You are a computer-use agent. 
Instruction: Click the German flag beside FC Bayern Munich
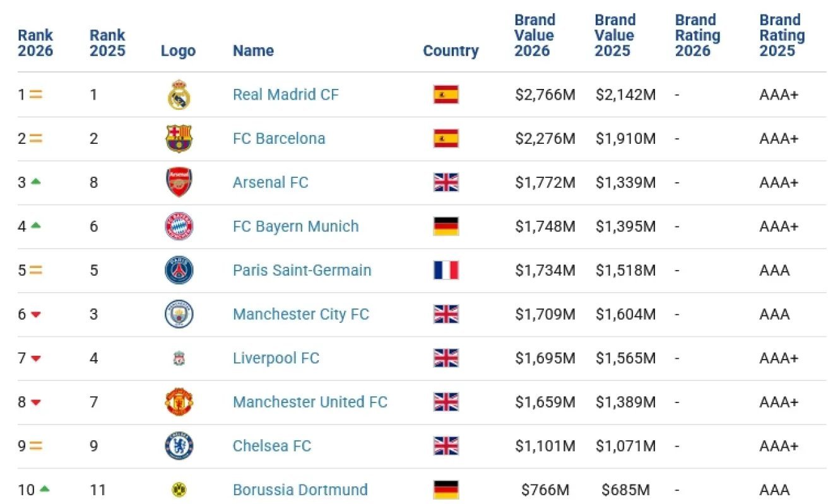click(x=446, y=226)
